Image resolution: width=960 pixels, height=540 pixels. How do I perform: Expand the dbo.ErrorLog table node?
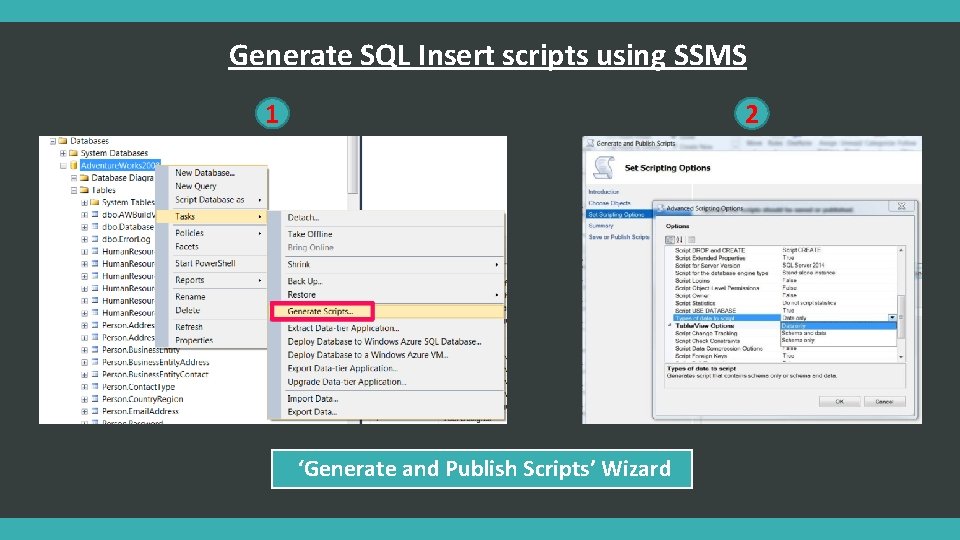[84, 239]
